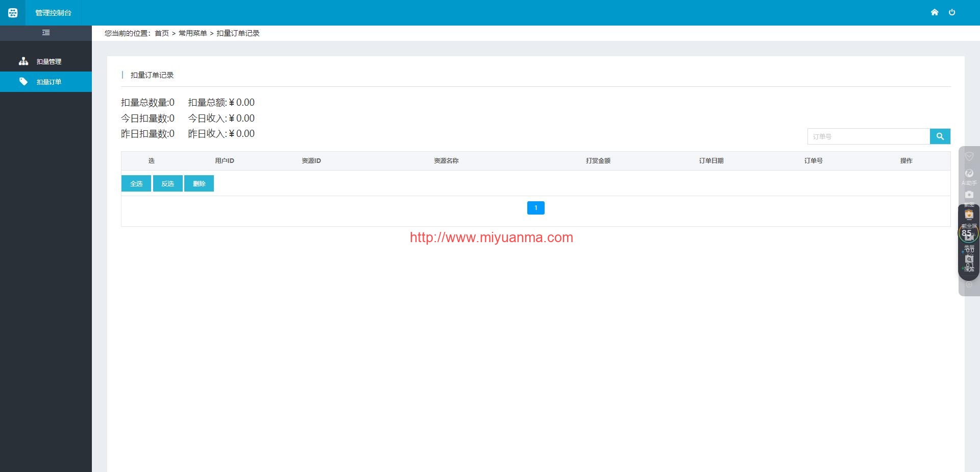The image size is (980, 472).
Task: Click the 删除 button
Action: 199,183
